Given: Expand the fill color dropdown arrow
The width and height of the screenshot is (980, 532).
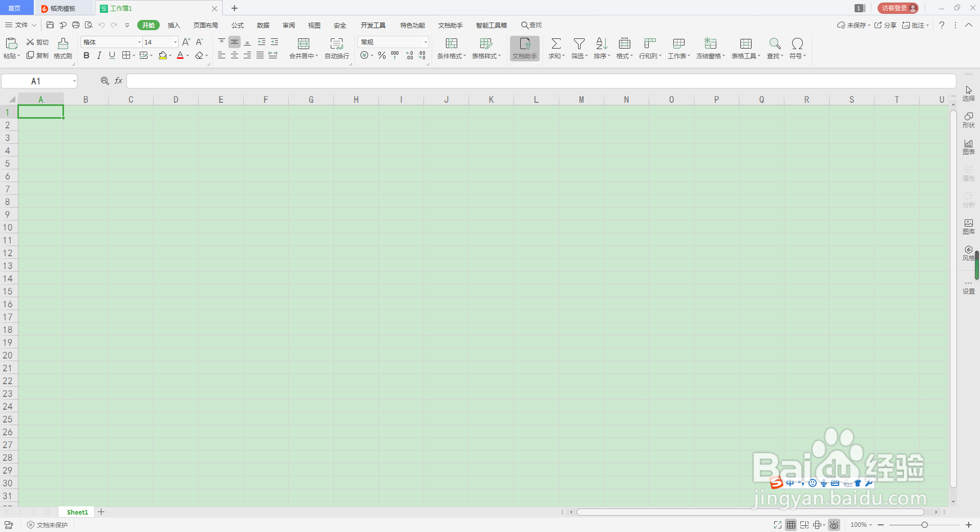Looking at the screenshot, I should (170, 55).
